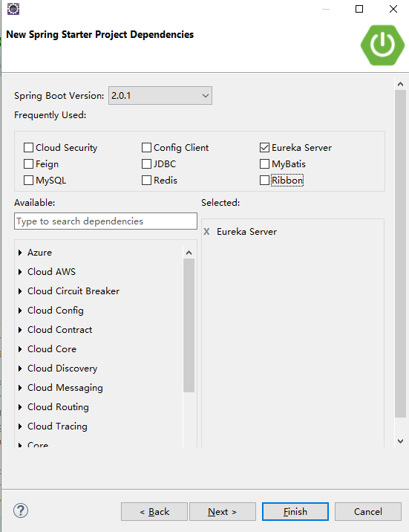
Task: Remove Eureka Server using the X icon
Action: (206, 232)
